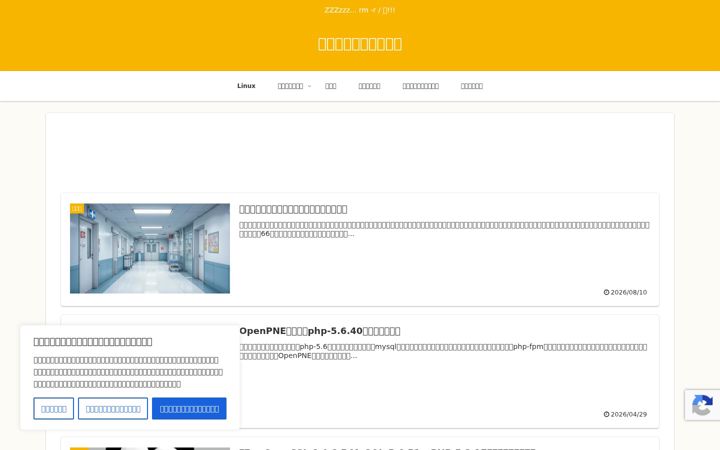This screenshot has height=450, width=720.
Task: Click the reCAPTCHA badge
Action: (702, 405)
